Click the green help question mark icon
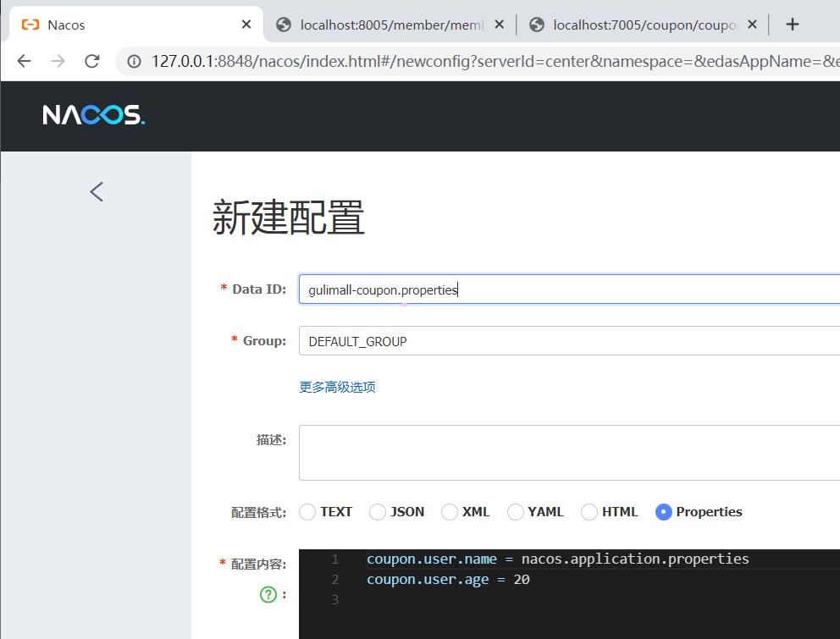This screenshot has height=639, width=840. coord(268,594)
